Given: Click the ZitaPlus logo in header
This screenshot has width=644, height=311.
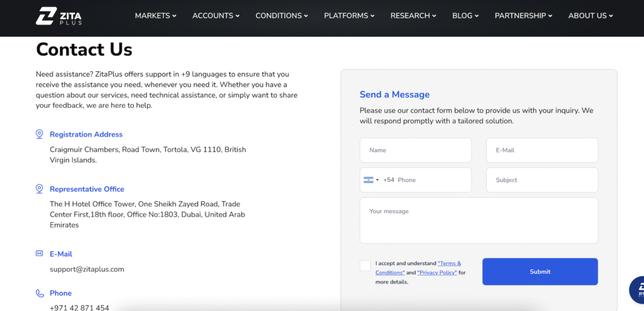Looking at the screenshot, I should [x=58, y=16].
